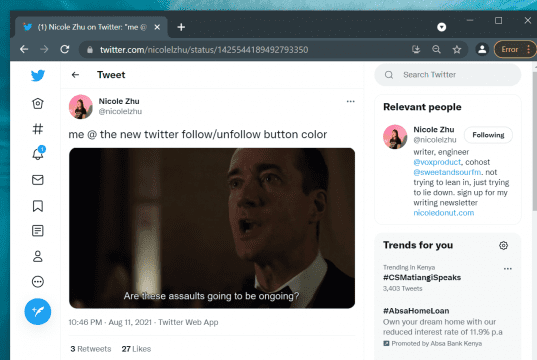Open a new browser tab with plus
537x360 pixels.
click(181, 27)
